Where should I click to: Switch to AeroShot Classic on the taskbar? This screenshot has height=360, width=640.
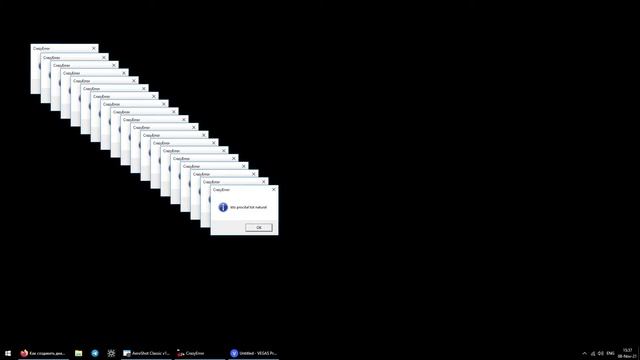[x=147, y=353]
